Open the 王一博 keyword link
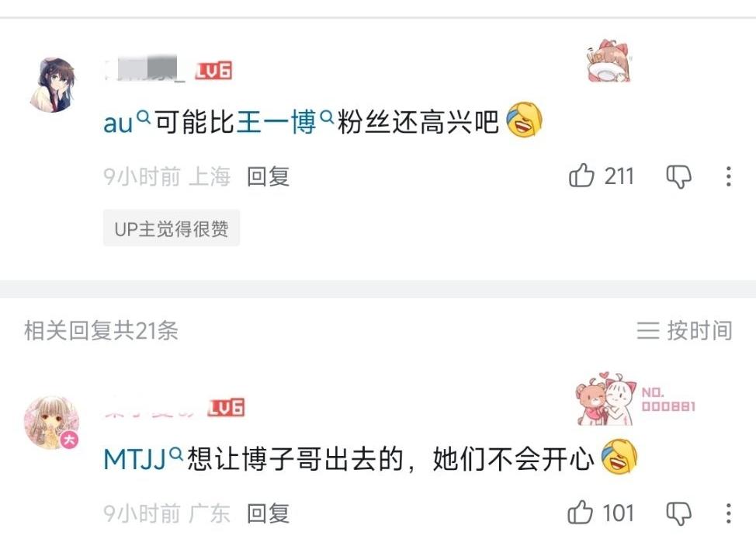Screen dimensions: 756x543 [x=276, y=122]
